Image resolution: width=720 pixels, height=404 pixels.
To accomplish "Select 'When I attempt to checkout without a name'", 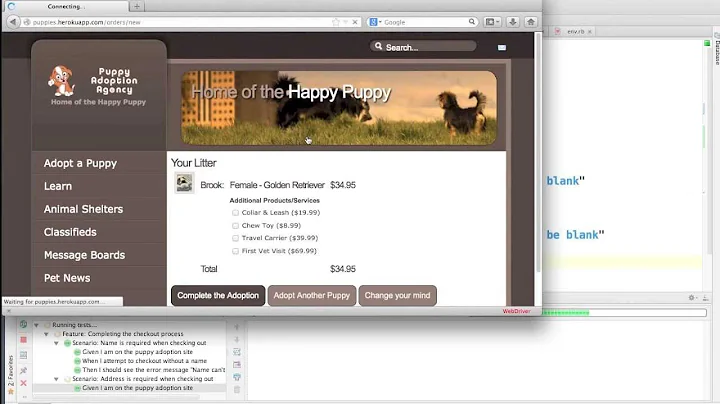I will [x=144, y=361].
